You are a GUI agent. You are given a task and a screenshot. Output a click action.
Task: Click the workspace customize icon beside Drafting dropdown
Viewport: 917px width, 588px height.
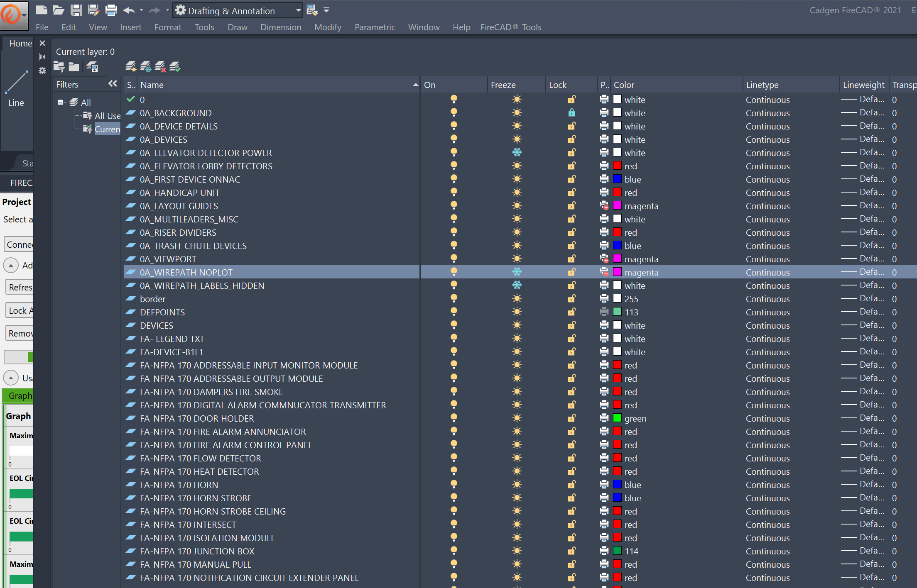tap(312, 10)
